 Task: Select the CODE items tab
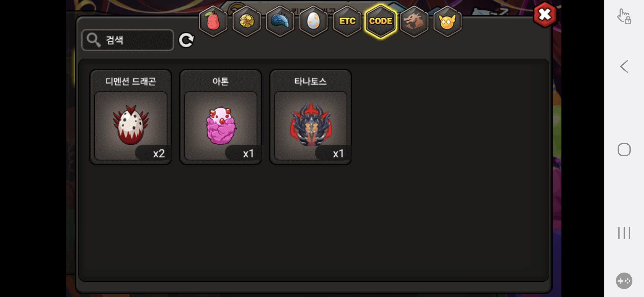[381, 21]
